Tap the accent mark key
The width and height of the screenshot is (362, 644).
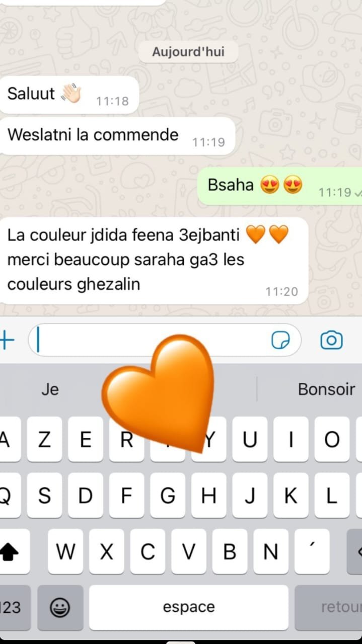coord(312,552)
